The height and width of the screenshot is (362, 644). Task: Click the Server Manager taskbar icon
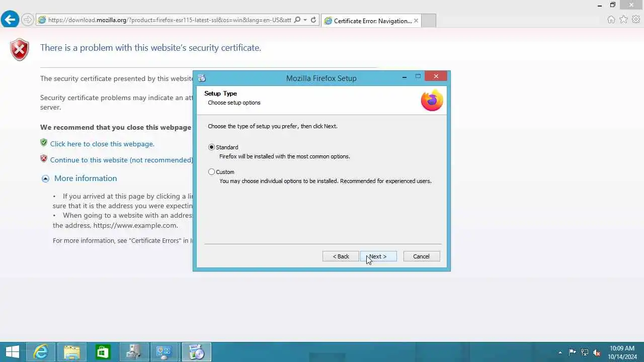pos(134,352)
